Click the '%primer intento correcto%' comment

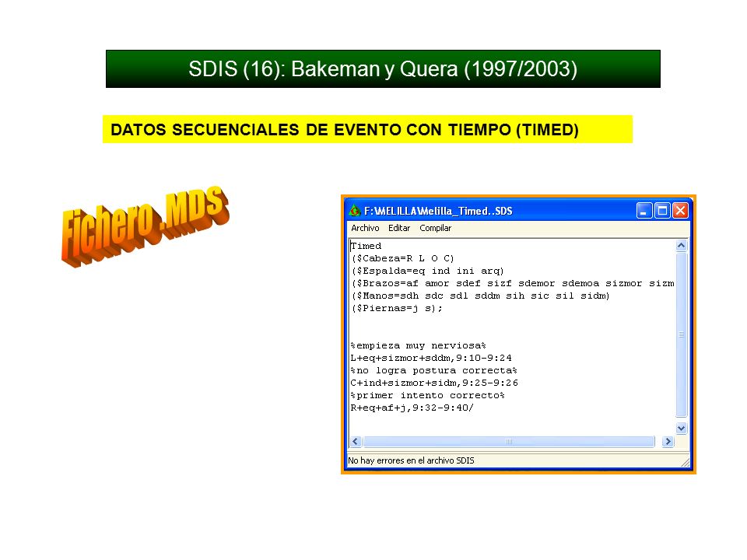(x=428, y=395)
